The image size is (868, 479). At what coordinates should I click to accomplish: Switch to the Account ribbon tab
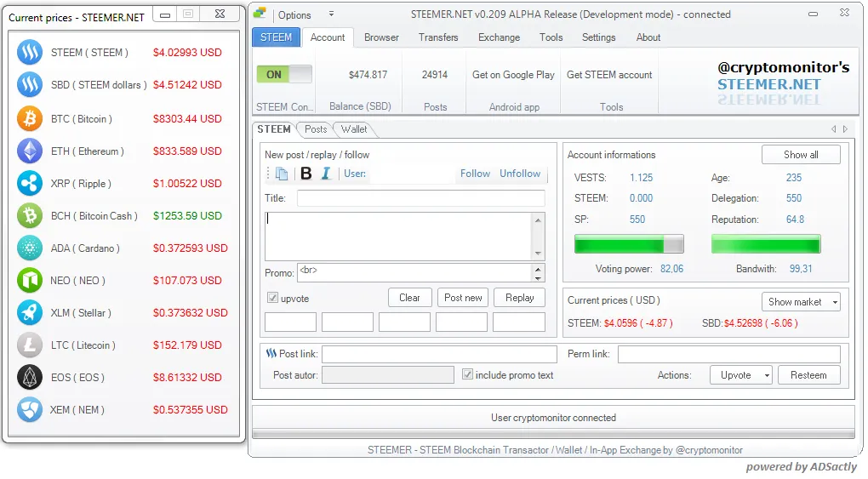coord(328,37)
